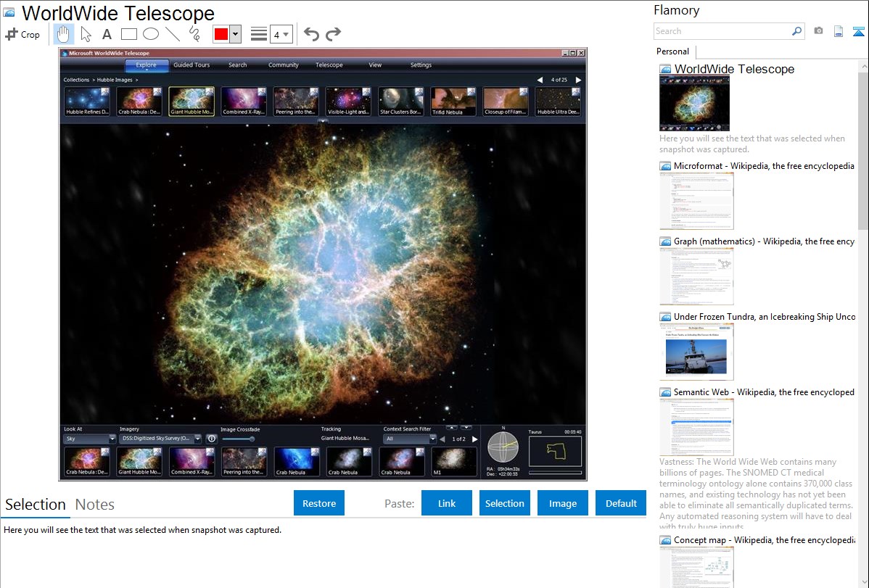869x588 pixels.
Task: Click the Taurus constellation overview box
Action: coord(556,452)
